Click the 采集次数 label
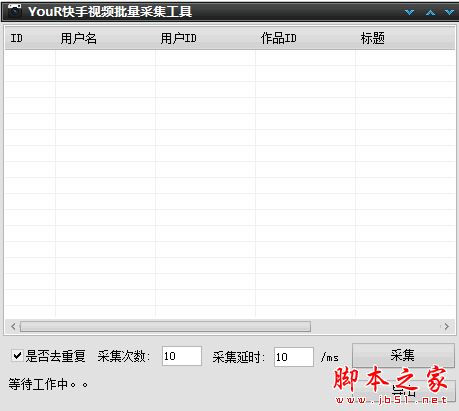 point(124,356)
